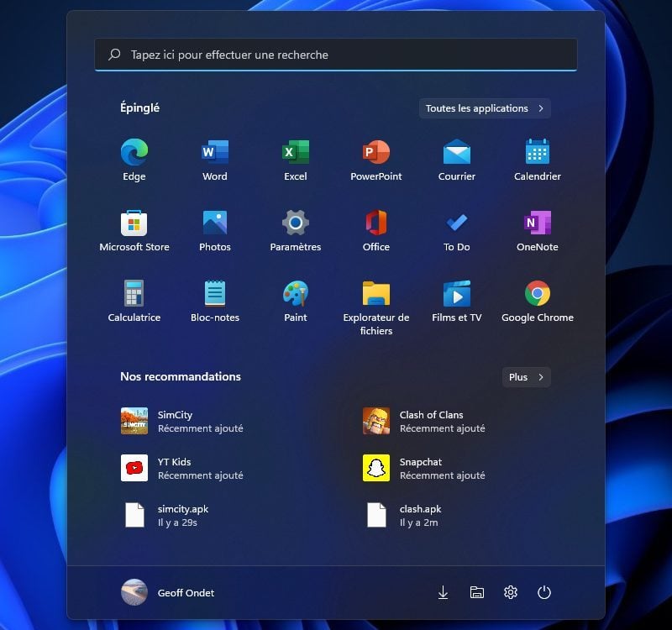Image resolution: width=672 pixels, height=630 pixels.
Task: Open Bloc-notes
Action: [215, 302]
